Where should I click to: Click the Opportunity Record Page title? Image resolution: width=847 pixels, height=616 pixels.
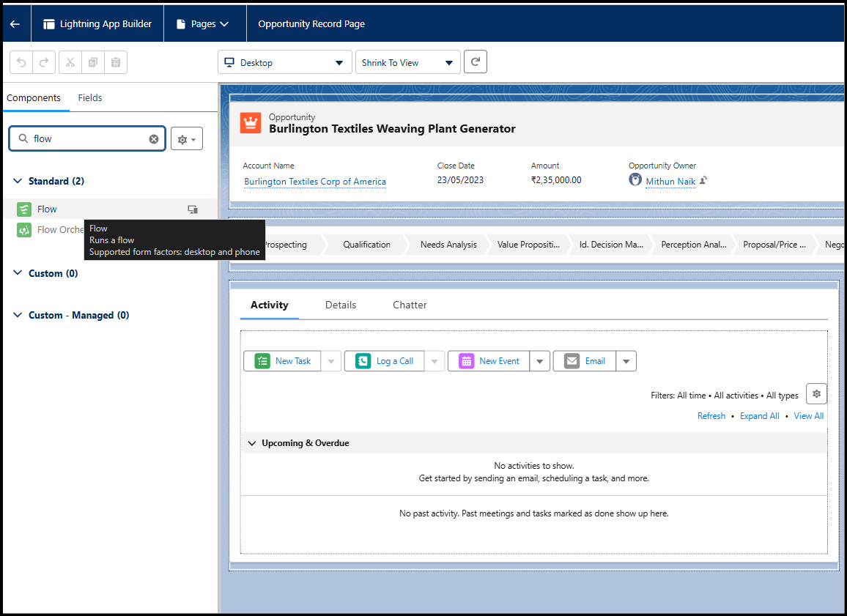point(311,23)
